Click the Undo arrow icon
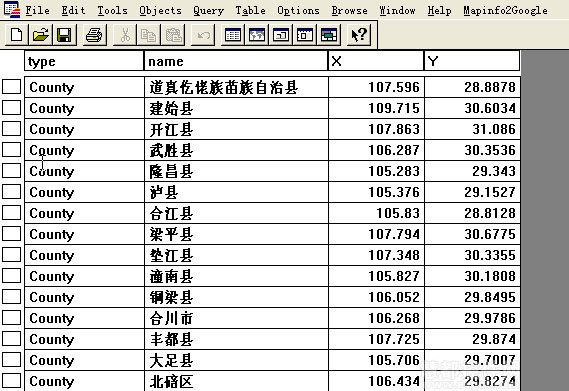This screenshot has width=569, height=391. 203,35
